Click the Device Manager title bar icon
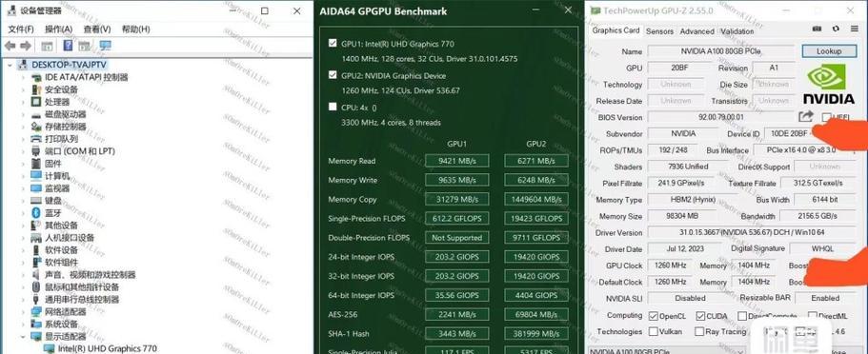 click(11, 10)
